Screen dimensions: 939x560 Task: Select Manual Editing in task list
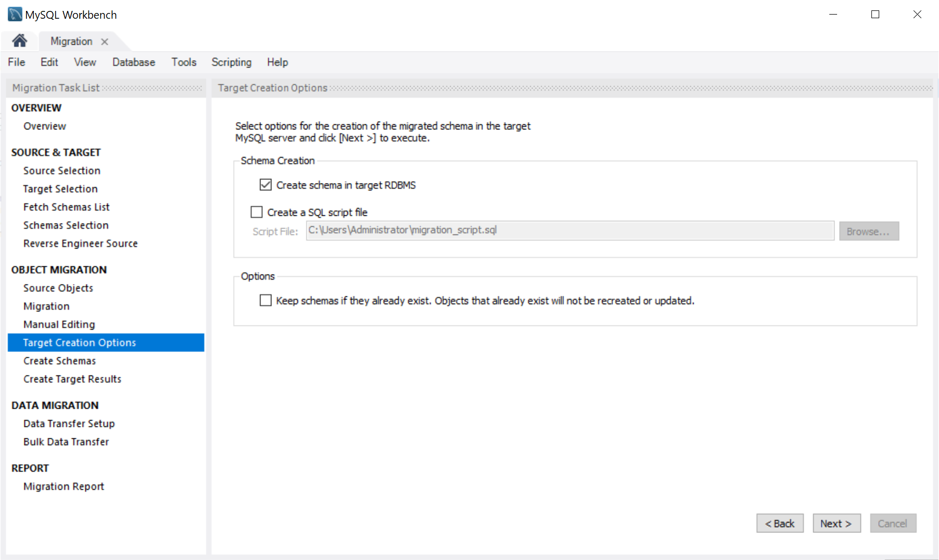tap(59, 324)
